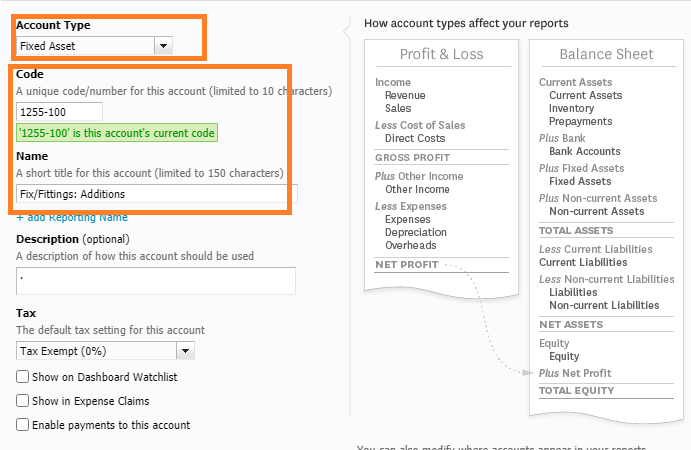Click Depreciation in the expenses list

point(416,232)
